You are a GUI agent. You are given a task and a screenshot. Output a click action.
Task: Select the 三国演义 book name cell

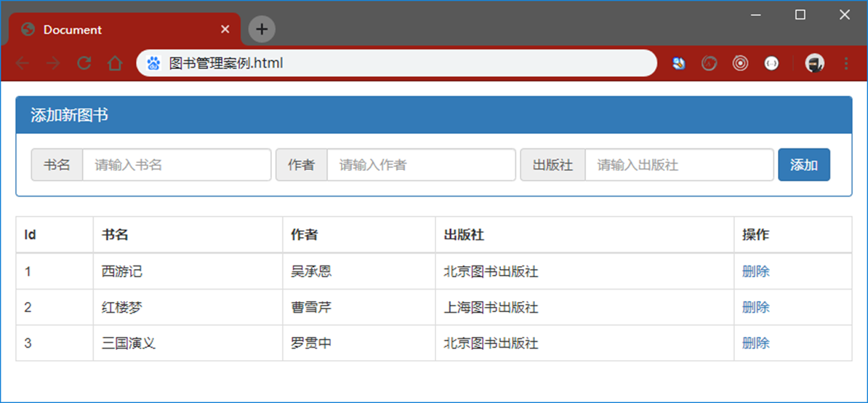[188, 343]
